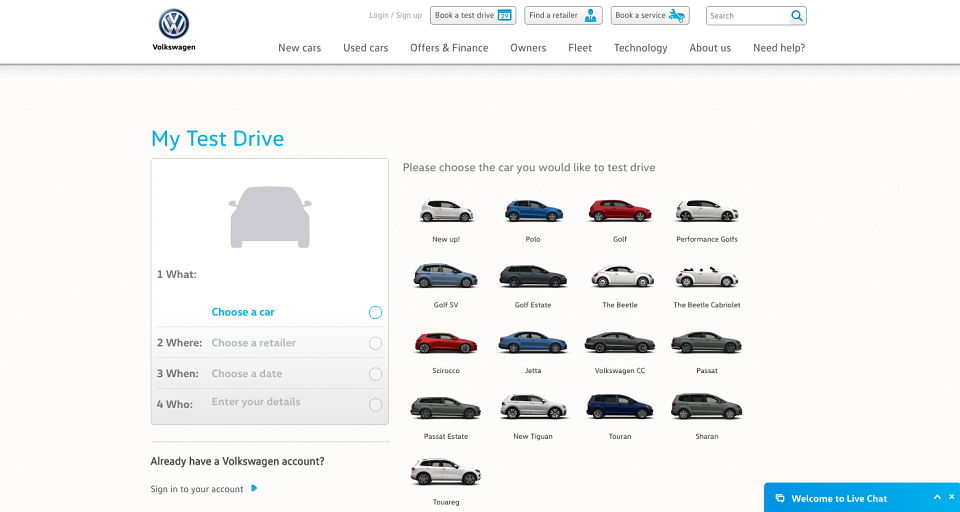Select the blue Polo car image
Viewport: 960px width, 512px height.
533,211
